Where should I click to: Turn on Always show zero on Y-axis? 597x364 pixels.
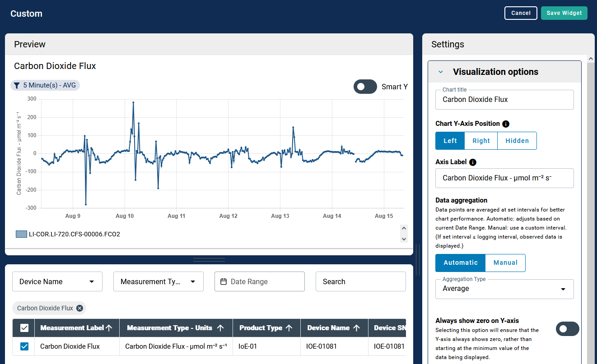pyautogui.click(x=567, y=329)
